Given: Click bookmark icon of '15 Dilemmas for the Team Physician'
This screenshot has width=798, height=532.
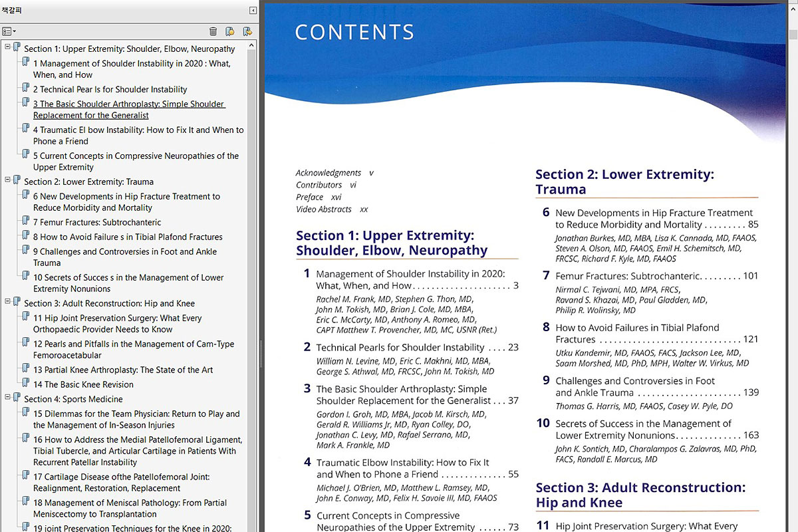Looking at the screenshot, I should tap(26, 412).
